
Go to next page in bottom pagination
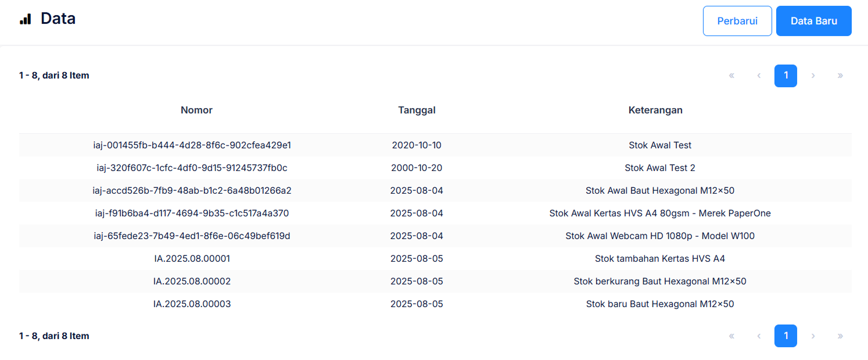coord(813,336)
